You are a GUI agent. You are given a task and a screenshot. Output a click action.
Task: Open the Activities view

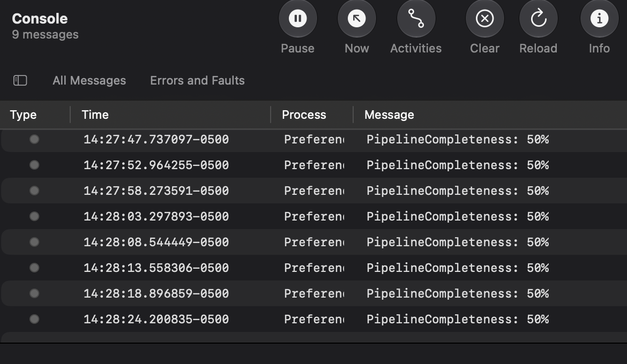416,19
